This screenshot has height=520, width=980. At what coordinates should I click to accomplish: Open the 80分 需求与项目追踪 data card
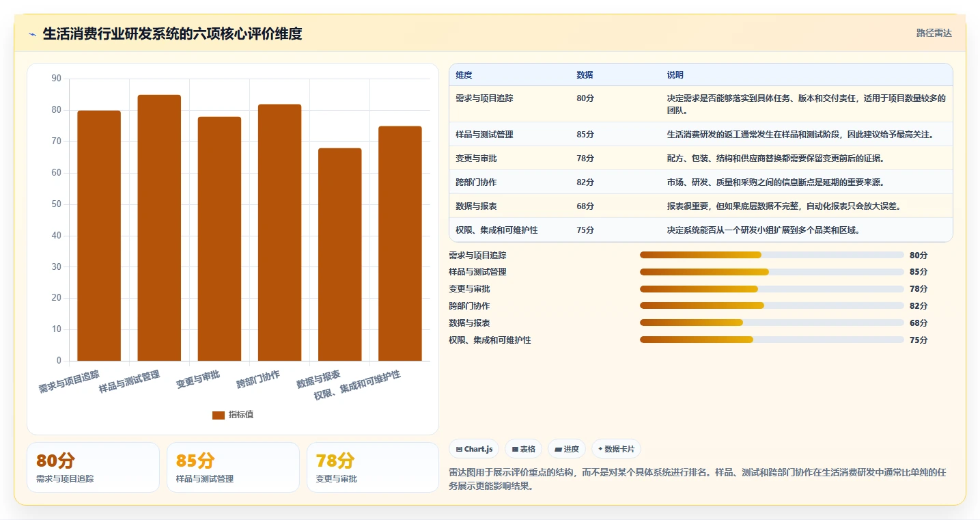pos(93,467)
